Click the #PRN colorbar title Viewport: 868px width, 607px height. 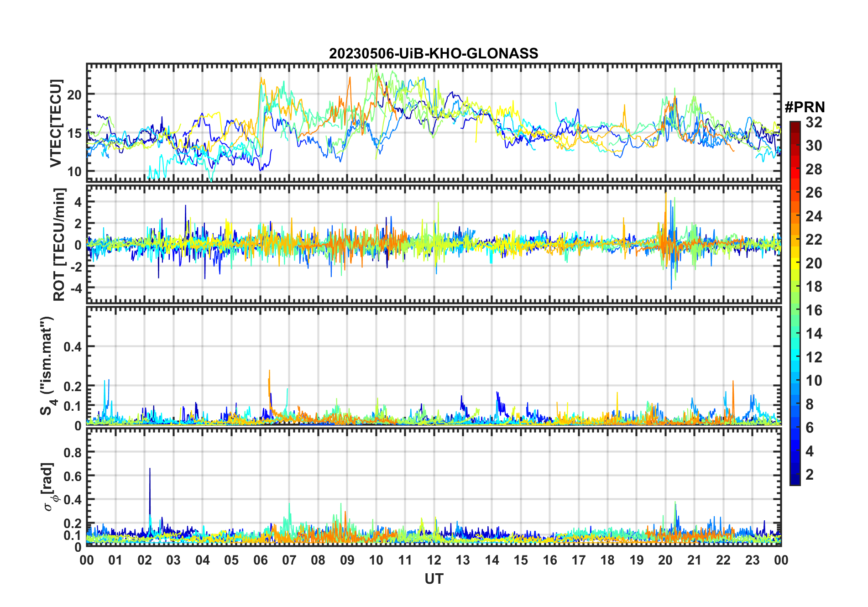pyautogui.click(x=805, y=107)
